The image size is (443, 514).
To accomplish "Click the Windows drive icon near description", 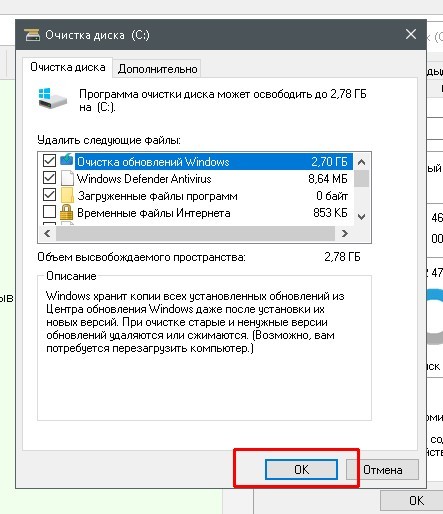I will click(x=53, y=98).
